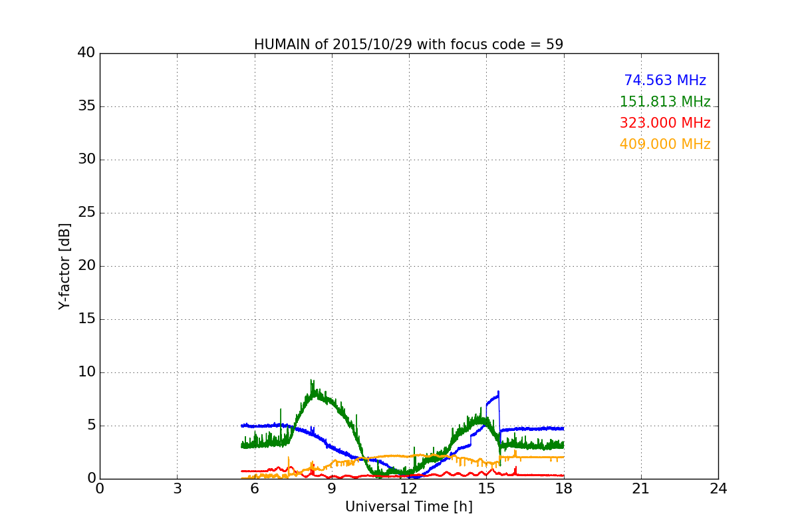
Task: Click the blue curve spike near 15.5 h
Action: point(498,394)
